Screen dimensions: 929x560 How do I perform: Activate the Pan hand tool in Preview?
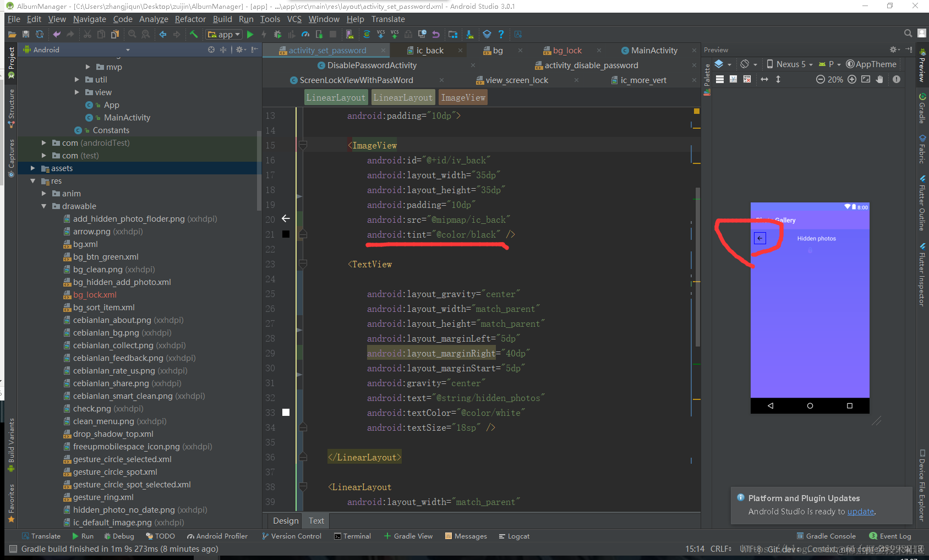(x=880, y=79)
